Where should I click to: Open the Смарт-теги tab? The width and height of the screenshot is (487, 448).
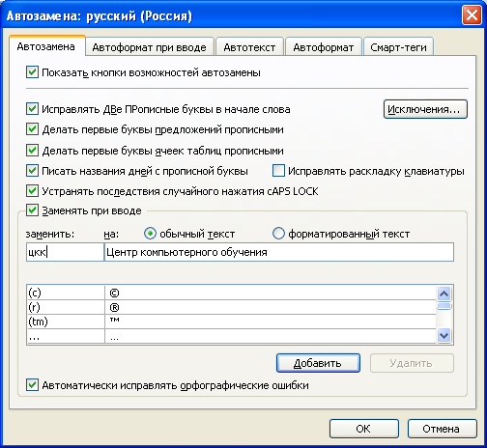click(x=398, y=47)
